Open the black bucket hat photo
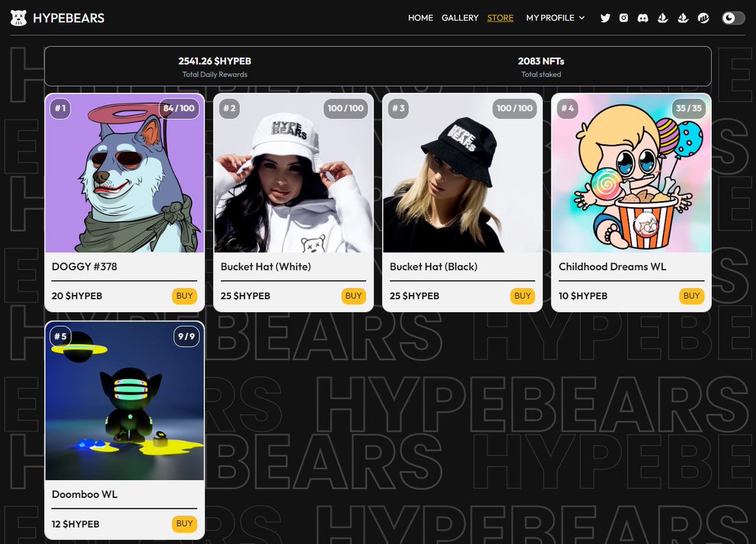756x544 pixels. (462, 173)
